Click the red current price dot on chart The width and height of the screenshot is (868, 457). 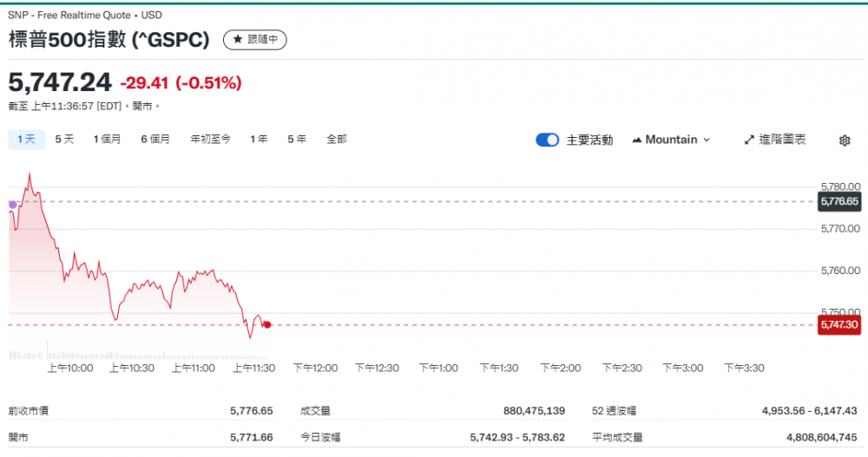(x=267, y=324)
